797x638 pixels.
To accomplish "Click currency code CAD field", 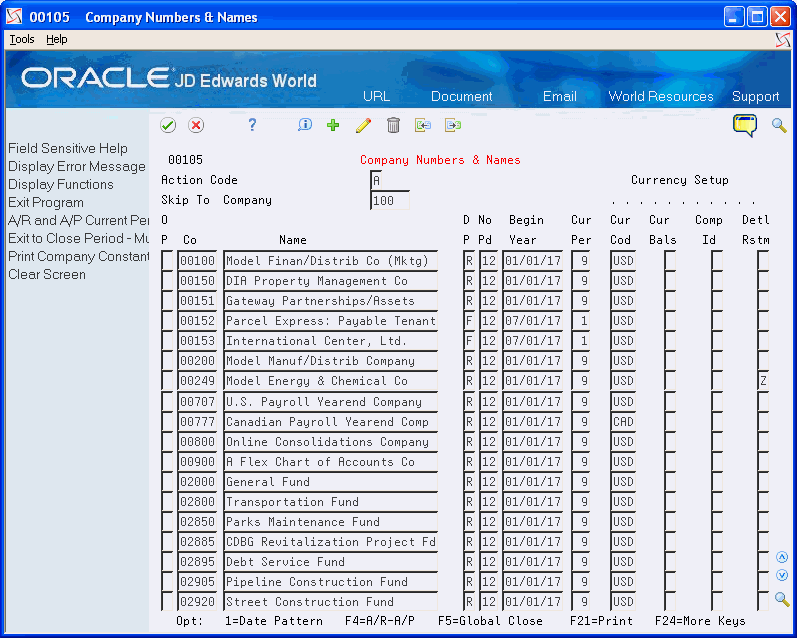I will tap(623, 422).
